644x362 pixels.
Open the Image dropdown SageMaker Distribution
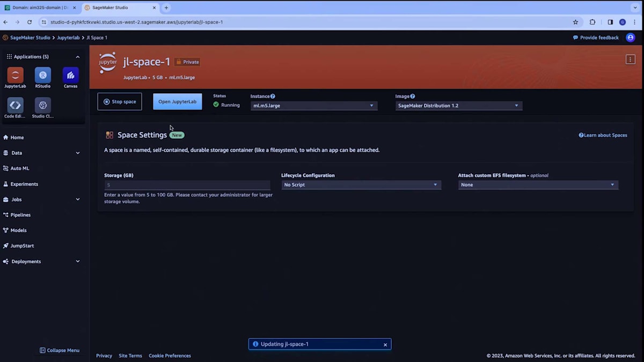tap(459, 106)
